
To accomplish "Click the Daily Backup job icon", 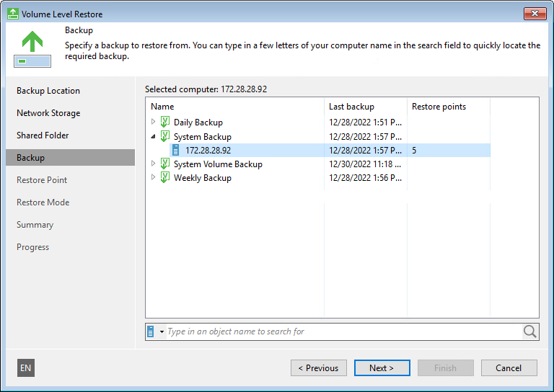I will [x=164, y=122].
